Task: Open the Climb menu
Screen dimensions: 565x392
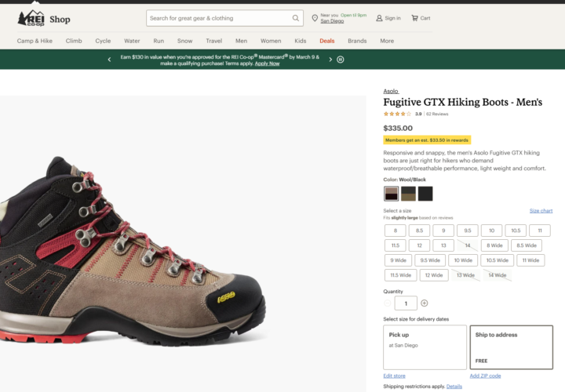Action: 74,41
